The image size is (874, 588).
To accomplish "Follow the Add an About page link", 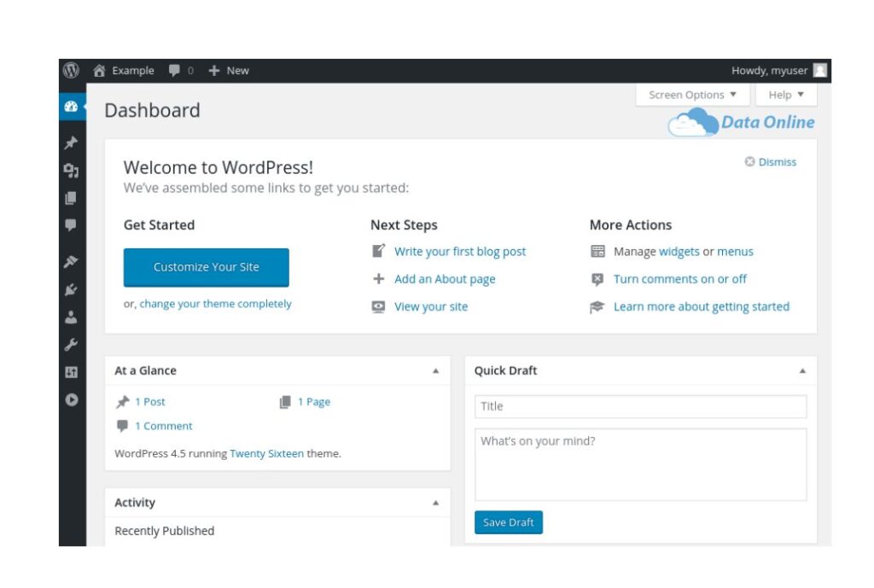I will (x=445, y=279).
